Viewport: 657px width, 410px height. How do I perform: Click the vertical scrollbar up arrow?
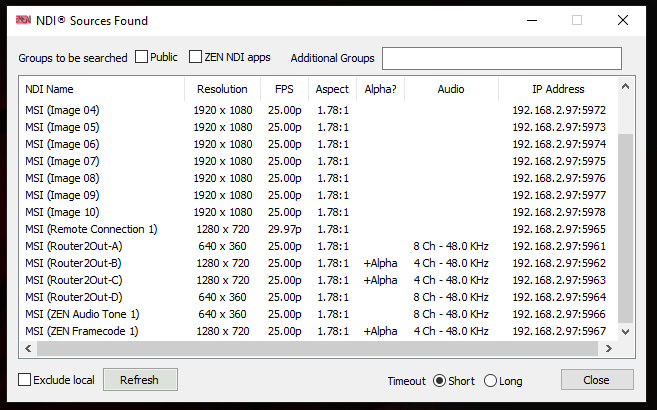click(626, 87)
